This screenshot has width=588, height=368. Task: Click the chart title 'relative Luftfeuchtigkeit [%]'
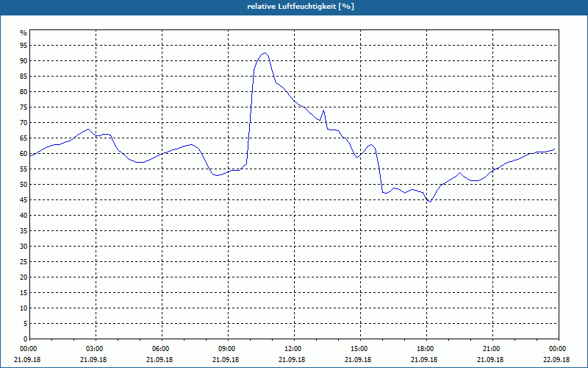pos(301,7)
